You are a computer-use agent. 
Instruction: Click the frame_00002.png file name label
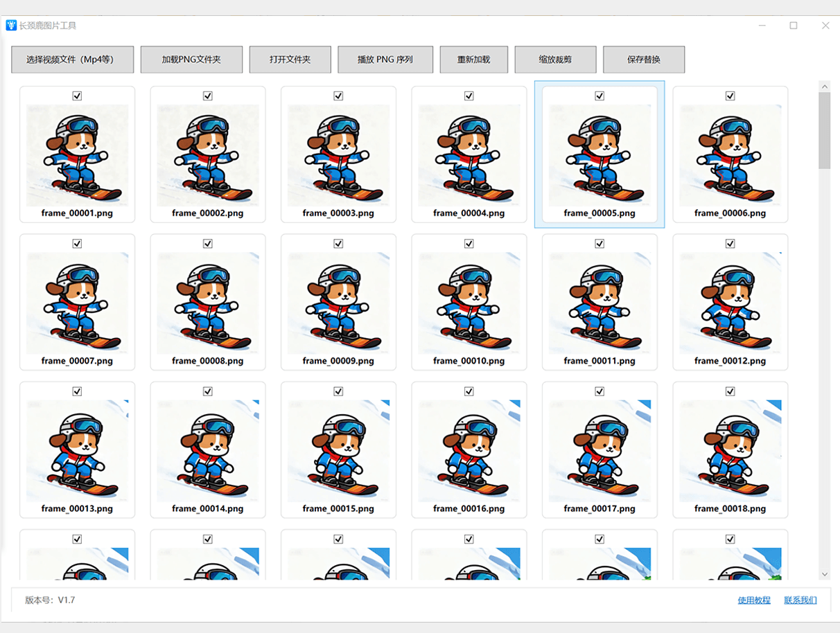pos(208,213)
